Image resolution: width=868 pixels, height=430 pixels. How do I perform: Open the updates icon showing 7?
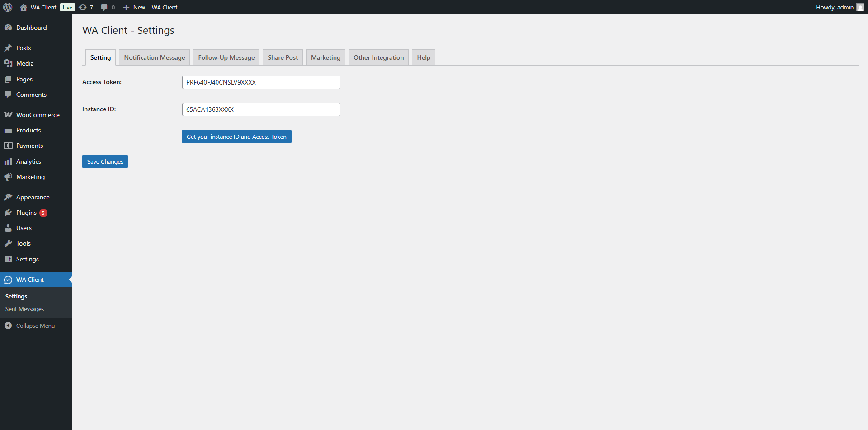[83, 7]
